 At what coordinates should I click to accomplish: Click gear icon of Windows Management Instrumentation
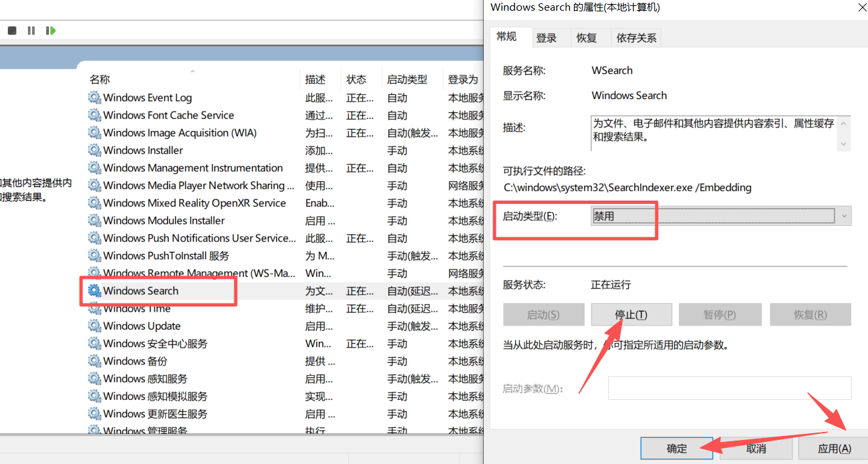[94, 168]
